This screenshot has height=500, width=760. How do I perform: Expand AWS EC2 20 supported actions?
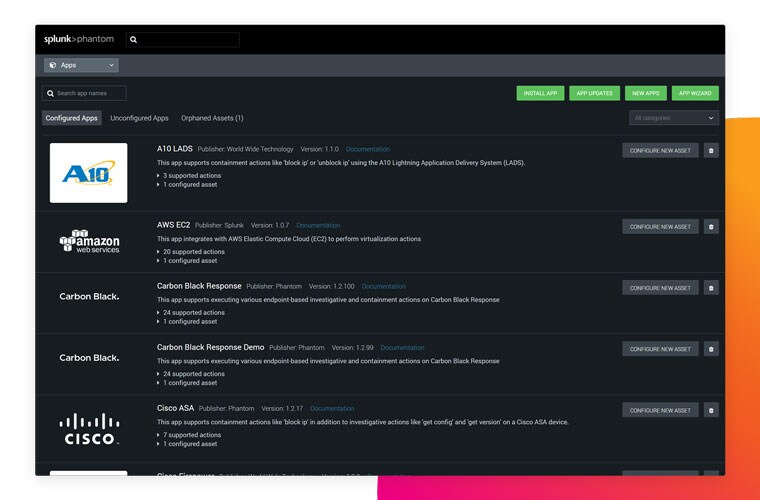[x=191, y=251]
